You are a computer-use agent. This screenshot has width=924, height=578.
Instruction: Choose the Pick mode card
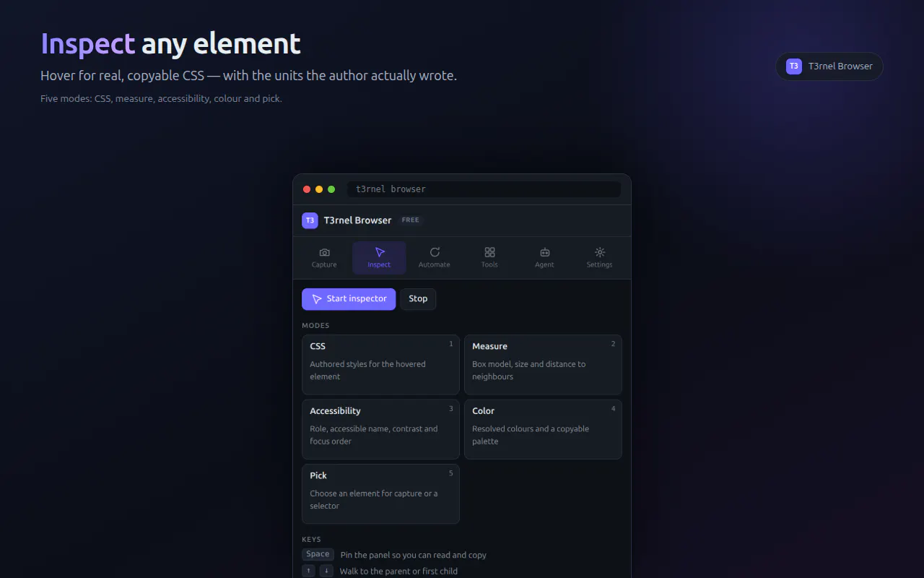click(x=380, y=494)
